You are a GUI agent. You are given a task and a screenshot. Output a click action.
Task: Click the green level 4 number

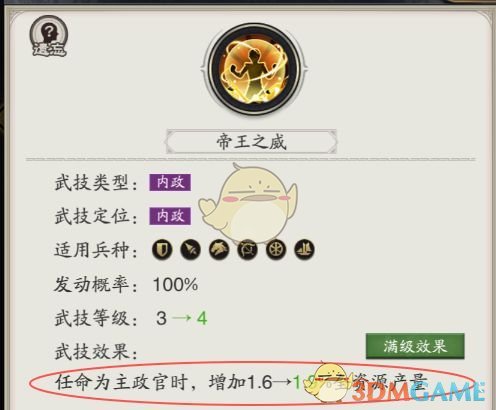coord(202,318)
